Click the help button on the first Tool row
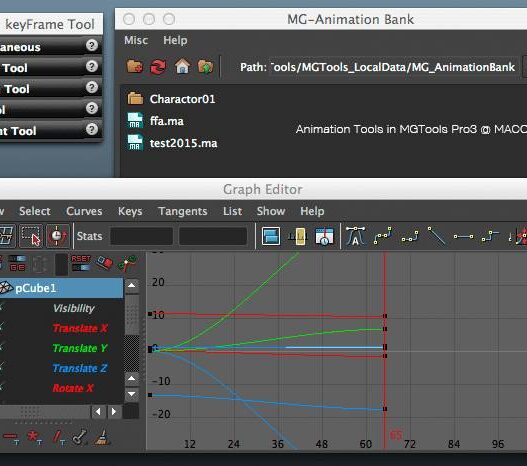 [x=91, y=66]
